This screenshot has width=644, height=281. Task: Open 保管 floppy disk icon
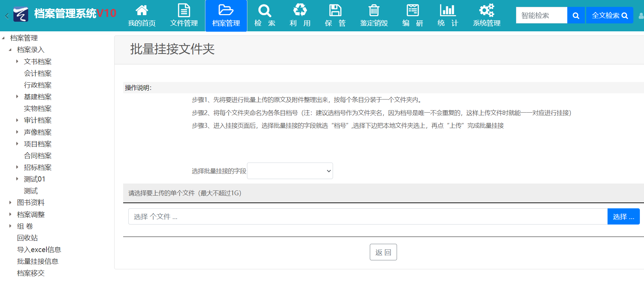(x=335, y=10)
